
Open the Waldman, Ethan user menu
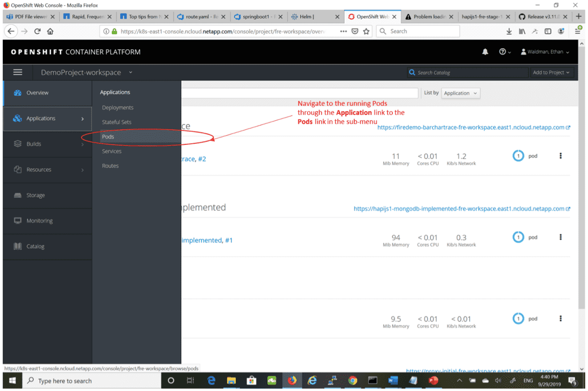(545, 52)
